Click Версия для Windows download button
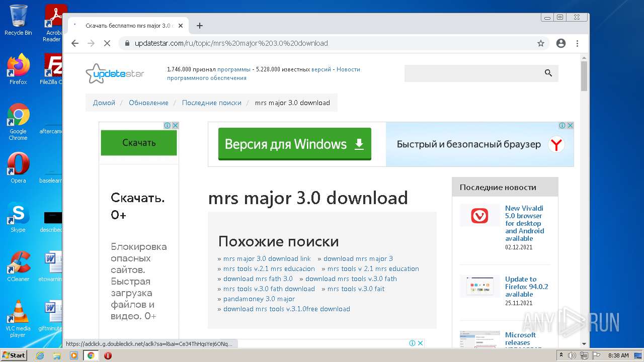 click(x=295, y=144)
